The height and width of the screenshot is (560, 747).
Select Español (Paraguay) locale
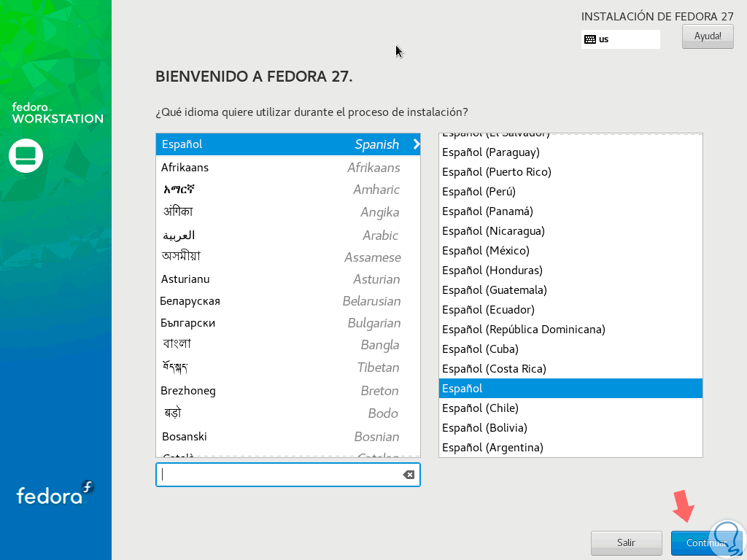pyautogui.click(x=570, y=152)
